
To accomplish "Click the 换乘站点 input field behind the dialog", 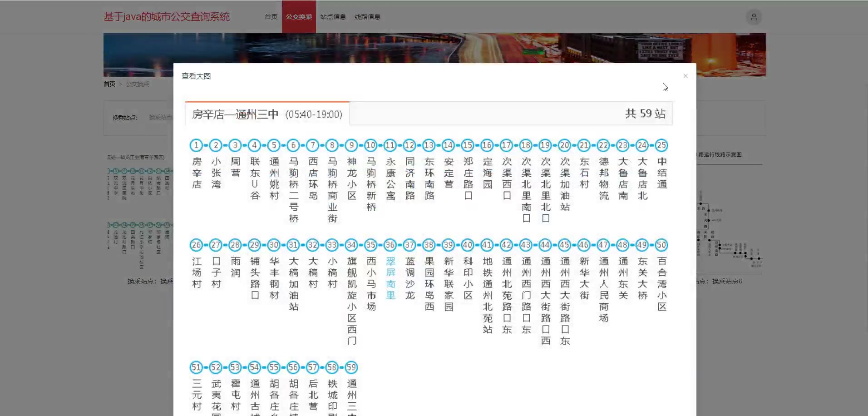I will [x=161, y=117].
